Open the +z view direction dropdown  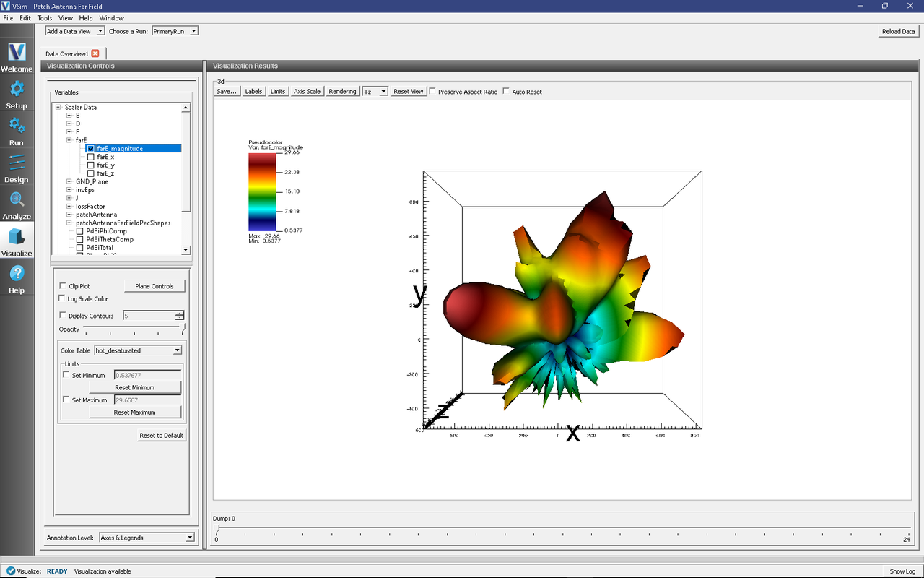pyautogui.click(x=375, y=92)
